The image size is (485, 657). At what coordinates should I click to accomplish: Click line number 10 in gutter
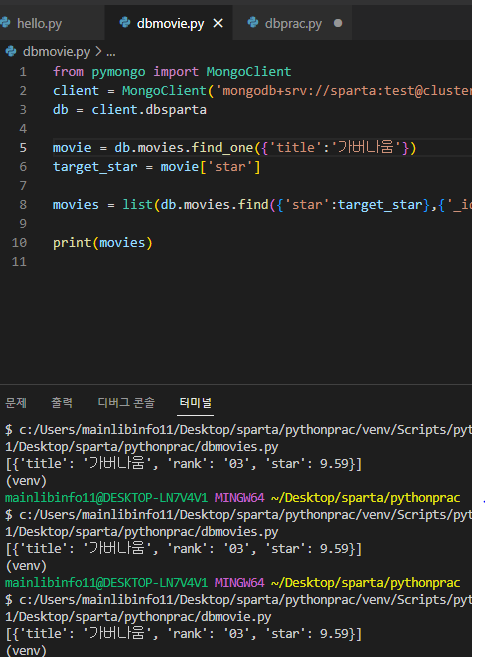tap(19, 243)
